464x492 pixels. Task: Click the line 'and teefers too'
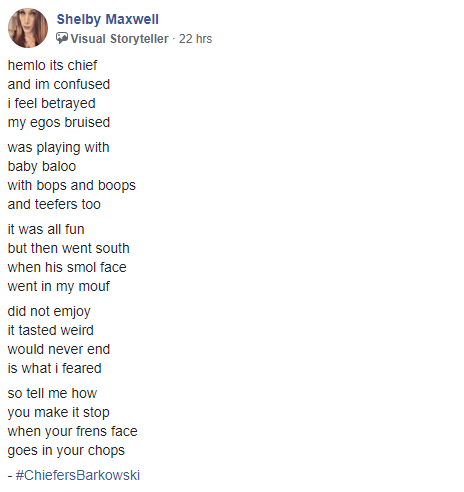point(54,204)
